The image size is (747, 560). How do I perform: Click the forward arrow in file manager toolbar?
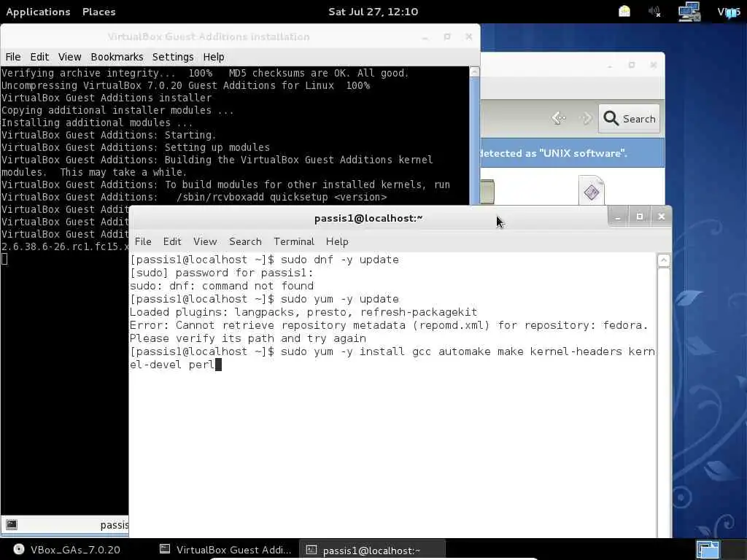coord(586,118)
